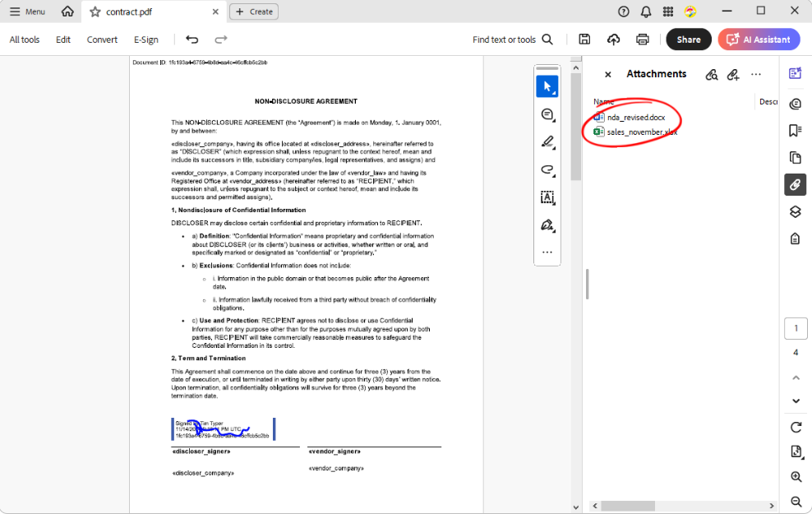Open the E-Sign menu
This screenshot has width=812, height=514.
click(x=146, y=39)
